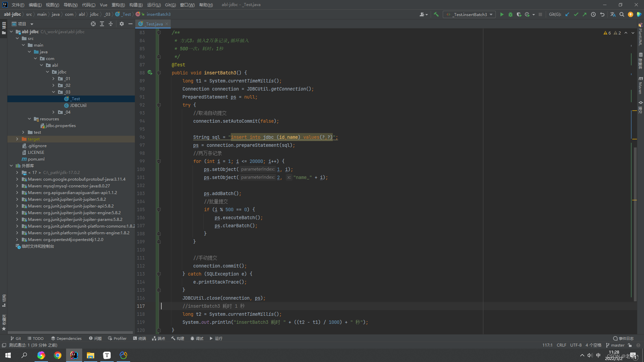Collapse the _03 package
Image resolution: width=644 pixels, height=362 pixels.
click(53, 92)
